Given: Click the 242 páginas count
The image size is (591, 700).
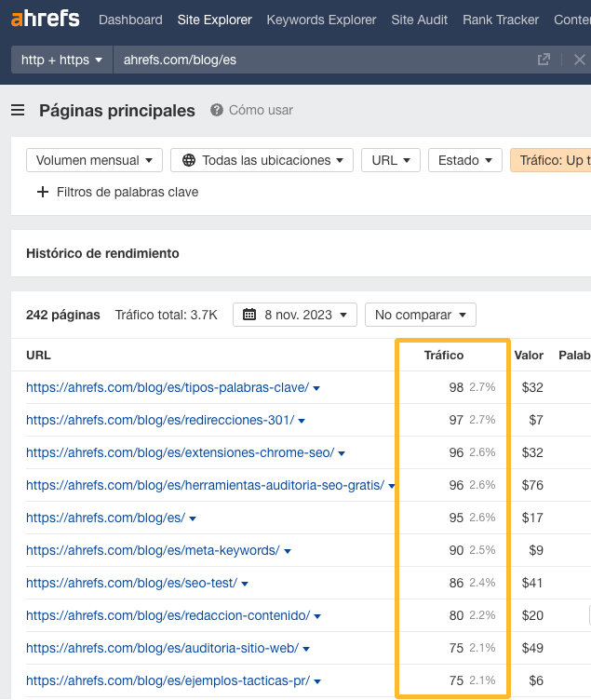Looking at the screenshot, I should click(63, 315).
